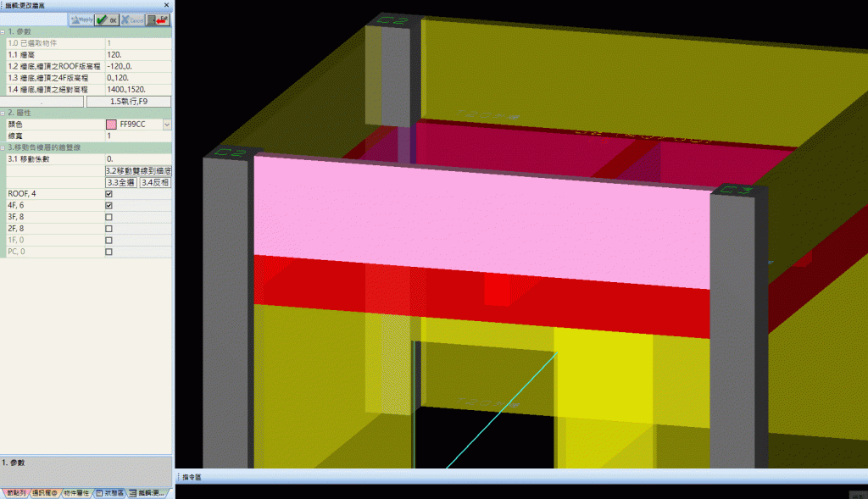The height and width of the screenshot is (499, 868).
Task: Click the 指令區 command area bar
Action: (x=521, y=477)
